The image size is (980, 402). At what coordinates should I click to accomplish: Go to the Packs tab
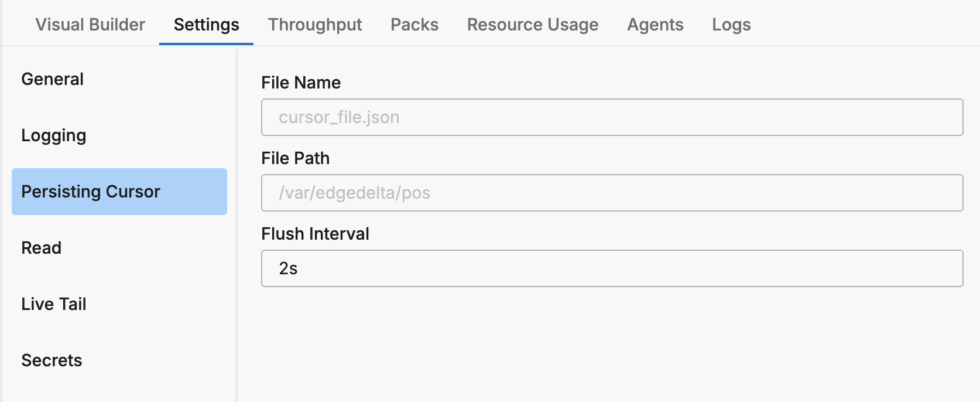[414, 25]
